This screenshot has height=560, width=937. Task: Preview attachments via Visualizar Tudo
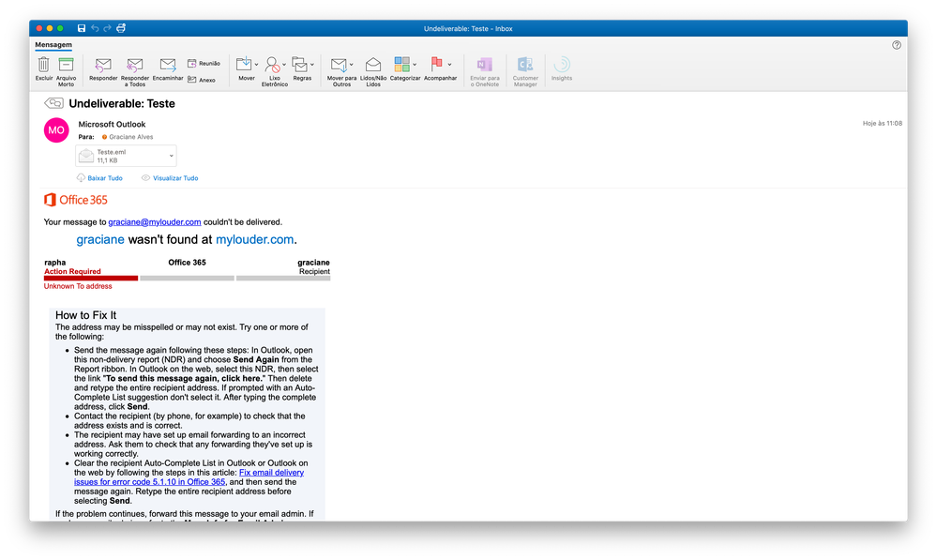click(x=170, y=178)
